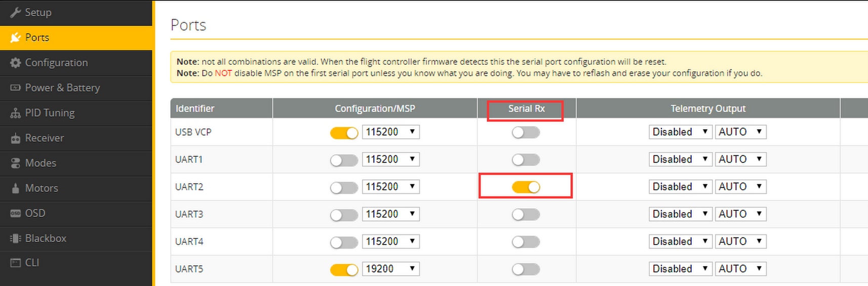The image size is (868, 286).
Task: Click the Motors icon in sidebar
Action: point(16,188)
